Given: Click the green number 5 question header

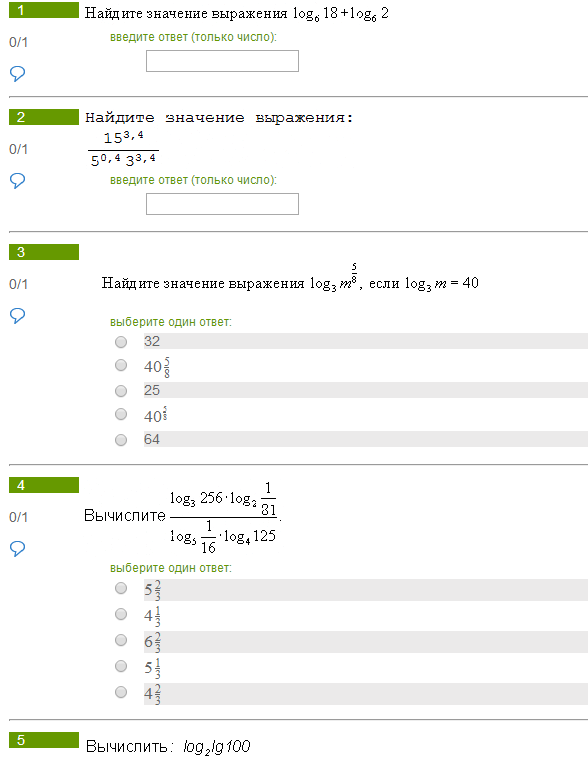Looking at the screenshot, I should click(44, 740).
